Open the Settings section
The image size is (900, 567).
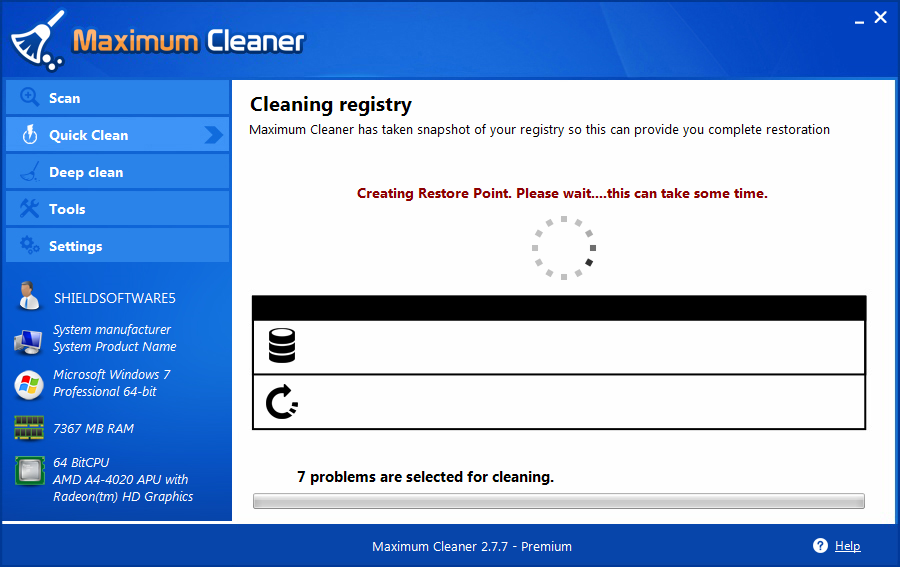118,246
